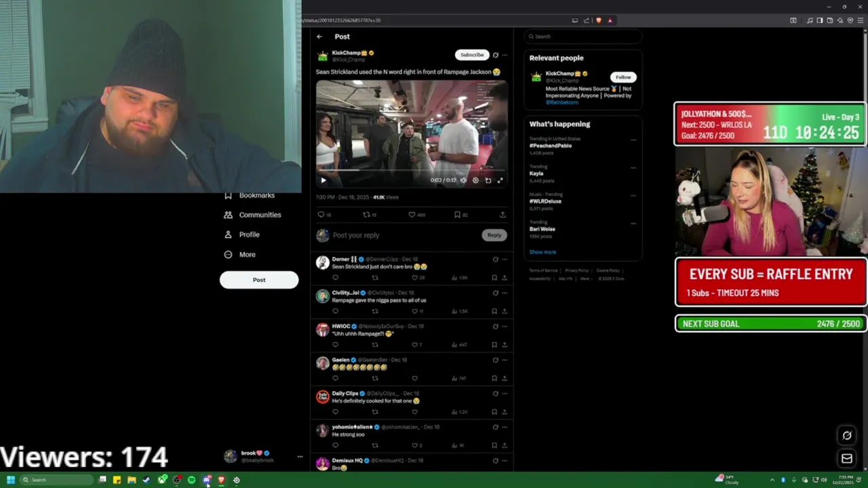Like the main post with 469 likes
The image size is (868, 488).
(x=412, y=215)
